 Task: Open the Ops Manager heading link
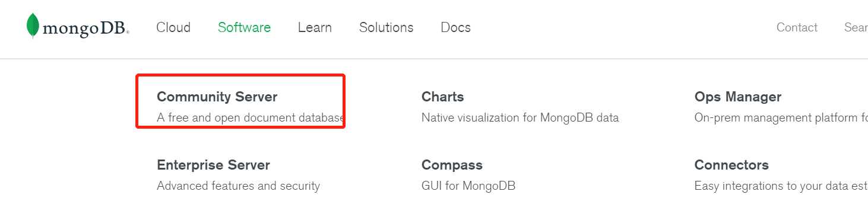pos(737,97)
